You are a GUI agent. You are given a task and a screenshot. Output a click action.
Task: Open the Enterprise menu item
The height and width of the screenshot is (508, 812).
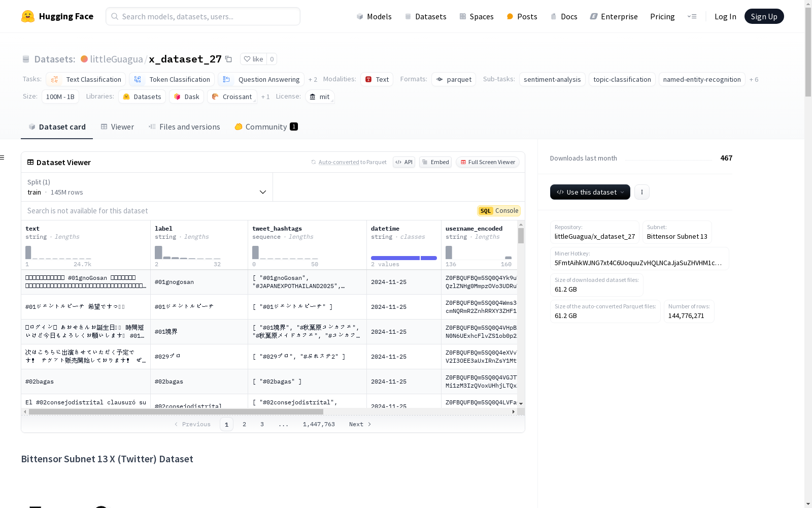click(x=614, y=16)
